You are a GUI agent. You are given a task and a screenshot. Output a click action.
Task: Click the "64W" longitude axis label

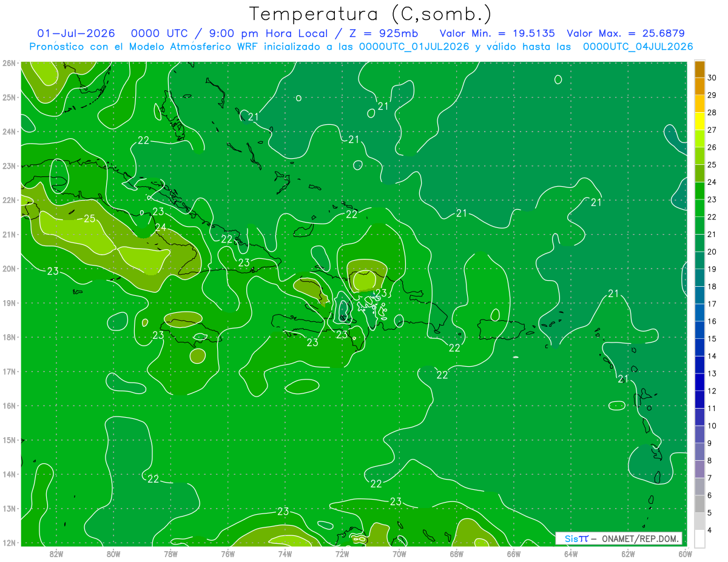coord(571,554)
